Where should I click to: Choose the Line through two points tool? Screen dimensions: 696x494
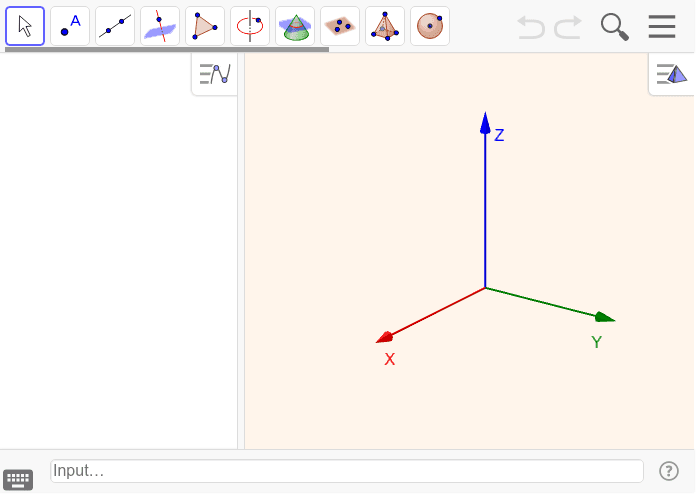[x=115, y=26]
